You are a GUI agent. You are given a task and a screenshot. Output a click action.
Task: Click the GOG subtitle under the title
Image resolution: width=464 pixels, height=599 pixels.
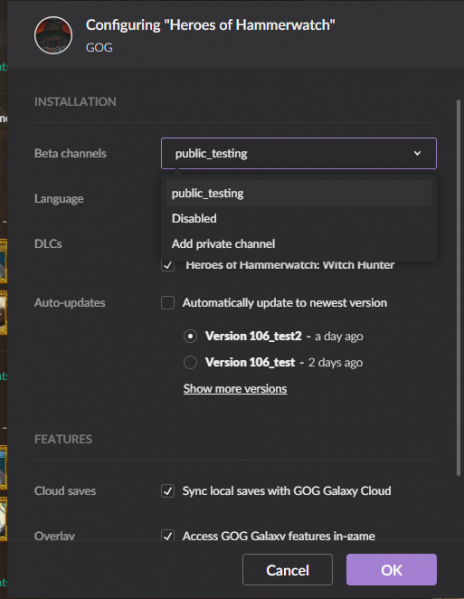pyautogui.click(x=99, y=47)
